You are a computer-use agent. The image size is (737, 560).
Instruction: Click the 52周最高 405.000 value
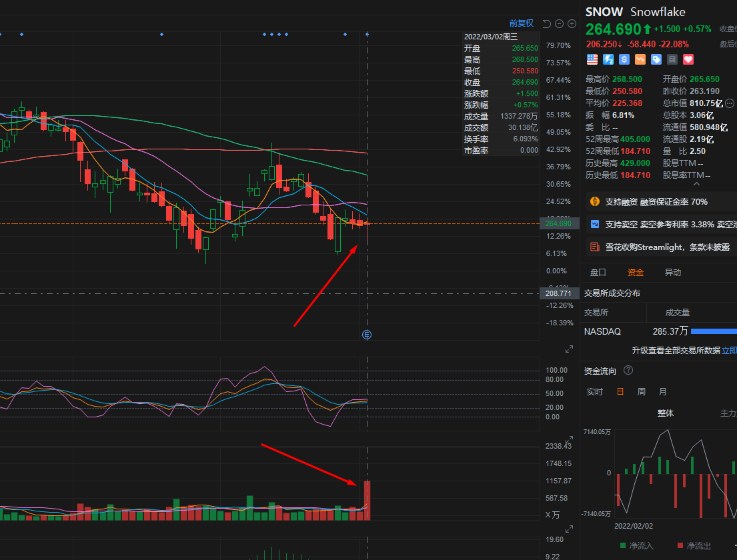(x=635, y=139)
